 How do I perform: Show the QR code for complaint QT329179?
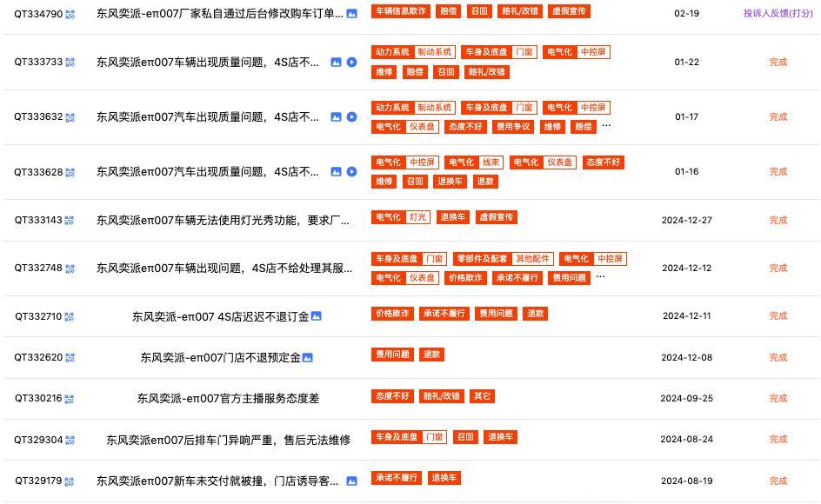pos(69,481)
